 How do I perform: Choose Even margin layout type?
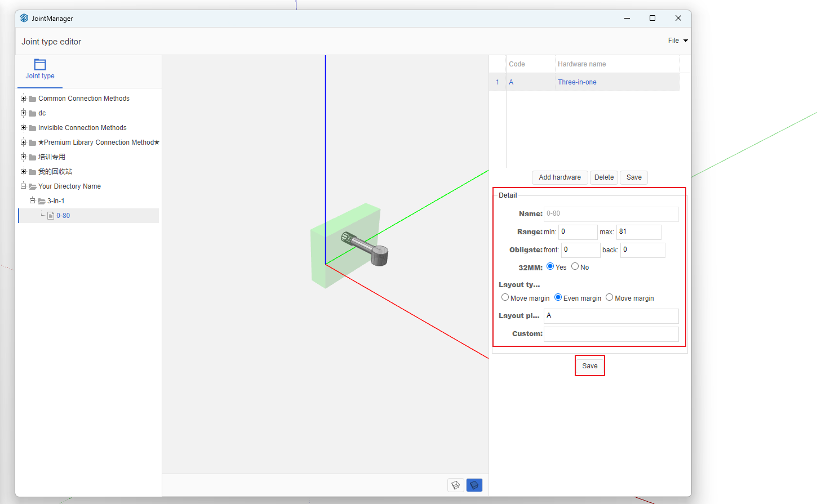[x=558, y=297]
